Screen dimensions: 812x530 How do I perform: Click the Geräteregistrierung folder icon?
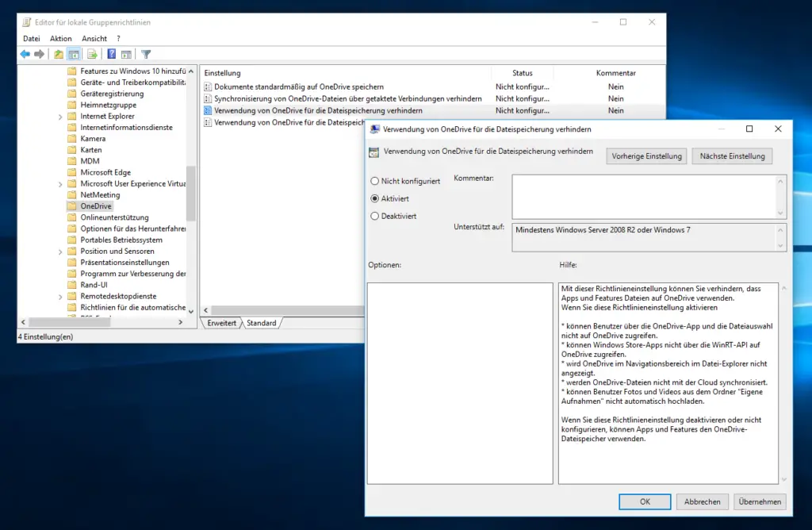72,94
